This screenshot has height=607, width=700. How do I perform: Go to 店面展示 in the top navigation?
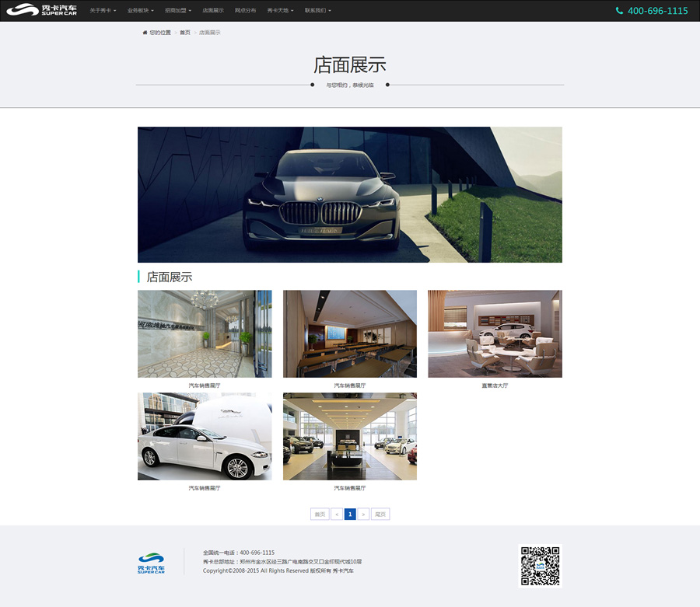coord(213,10)
